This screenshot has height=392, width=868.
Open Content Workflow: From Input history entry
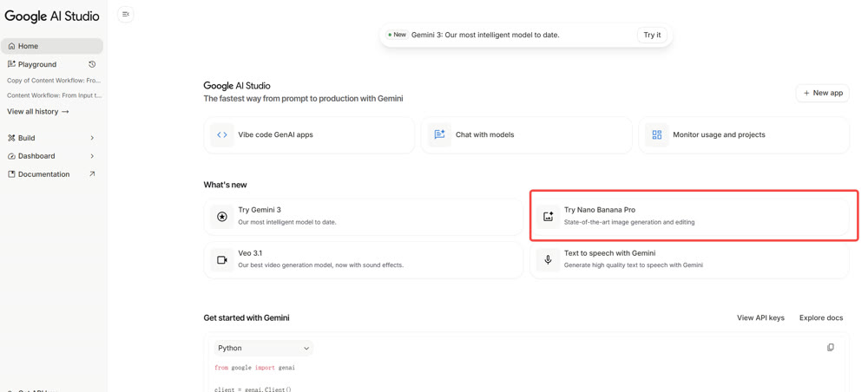[x=54, y=95]
